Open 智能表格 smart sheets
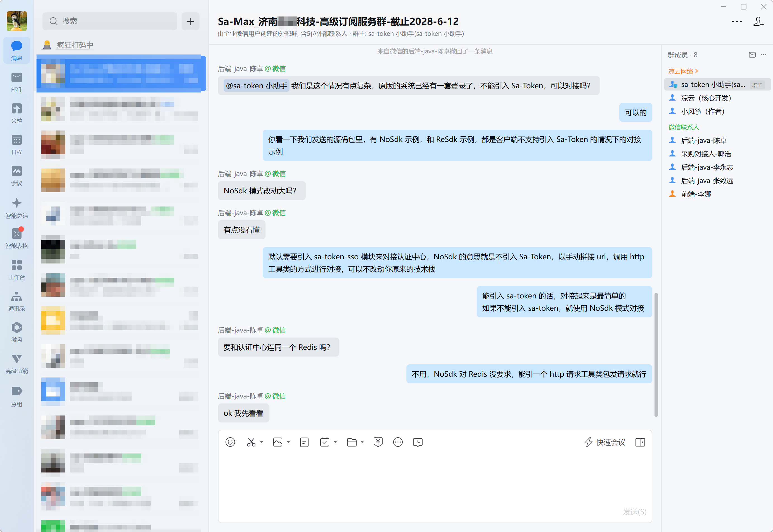Image resolution: width=773 pixels, height=532 pixels. click(17, 238)
